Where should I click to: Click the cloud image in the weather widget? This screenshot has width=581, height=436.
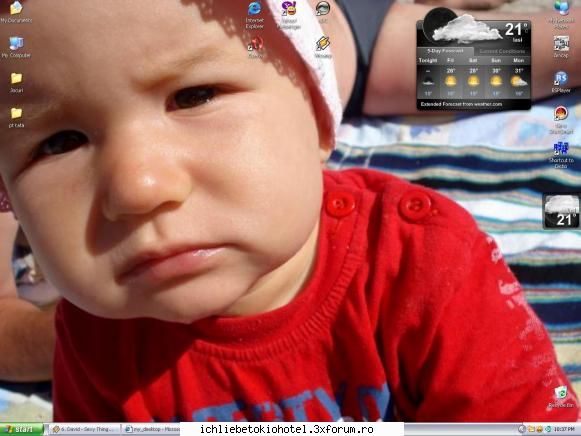[467, 29]
